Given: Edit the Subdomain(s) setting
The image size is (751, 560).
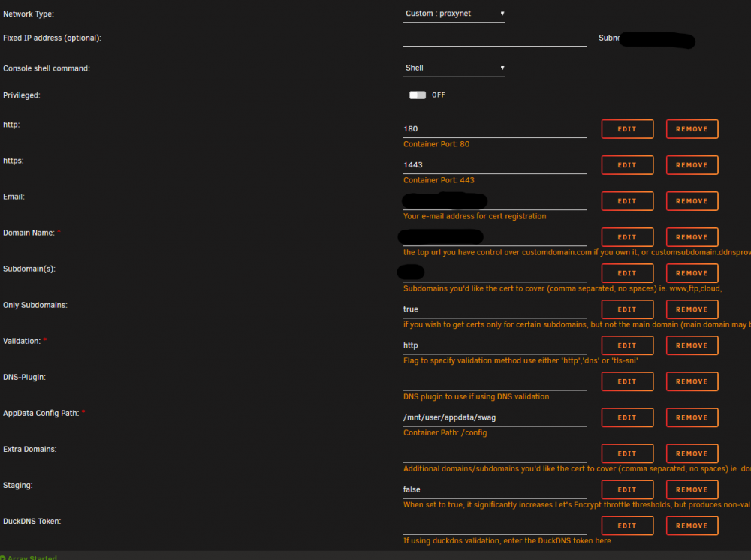Looking at the screenshot, I should point(627,273).
